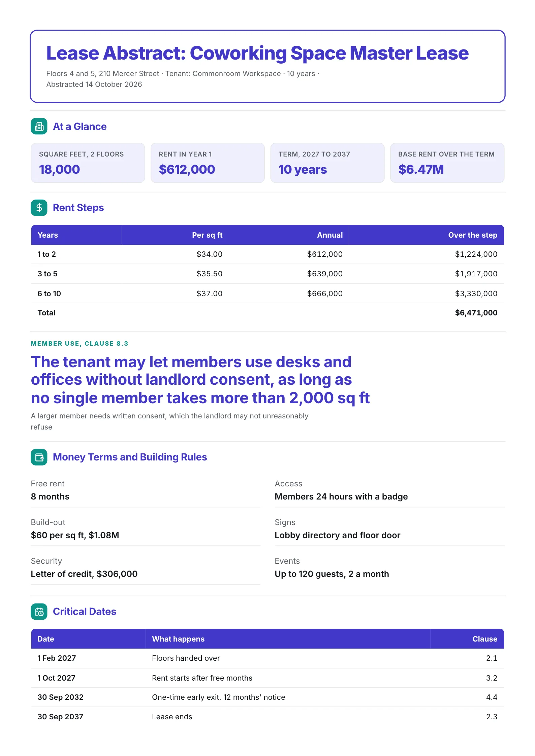535x756 pixels.
Task: Click 'Floors handed over' in Critical Dates
Action: pyautogui.click(x=186, y=658)
